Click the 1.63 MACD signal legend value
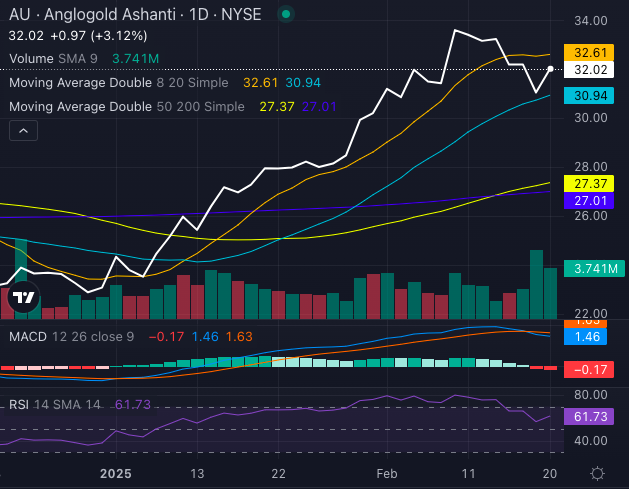Image resolution: width=629 pixels, height=489 pixels. click(239, 336)
